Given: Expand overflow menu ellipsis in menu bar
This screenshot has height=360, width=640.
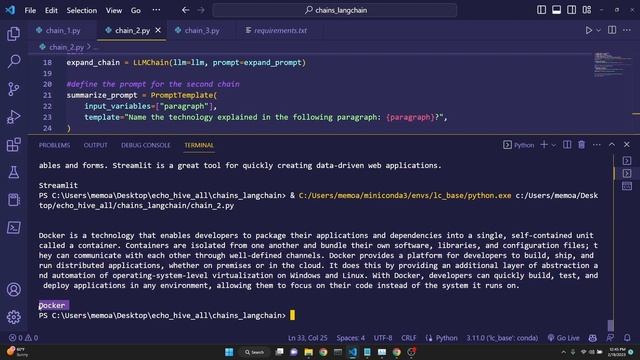Looking at the screenshot, I should pyautogui.click(x=156, y=10).
